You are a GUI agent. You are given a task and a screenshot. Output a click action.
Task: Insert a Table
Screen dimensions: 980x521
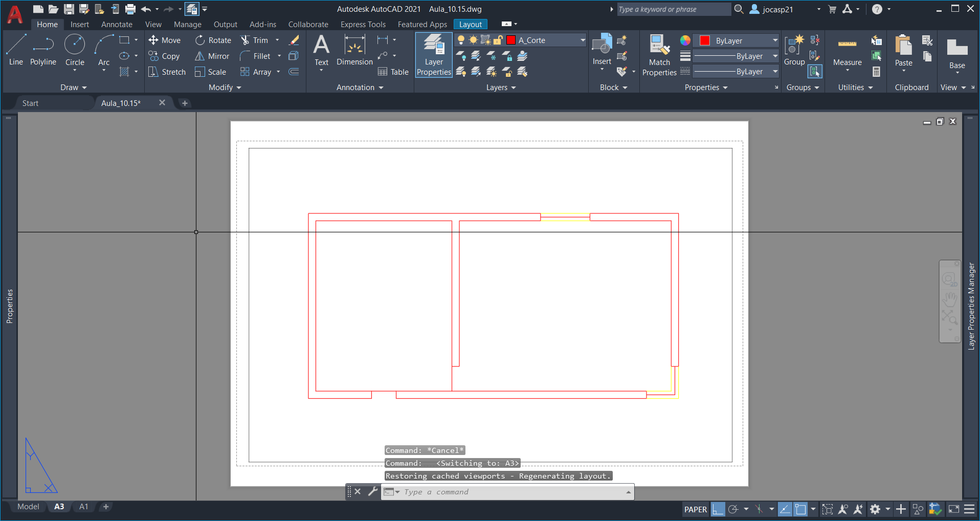[x=393, y=72]
